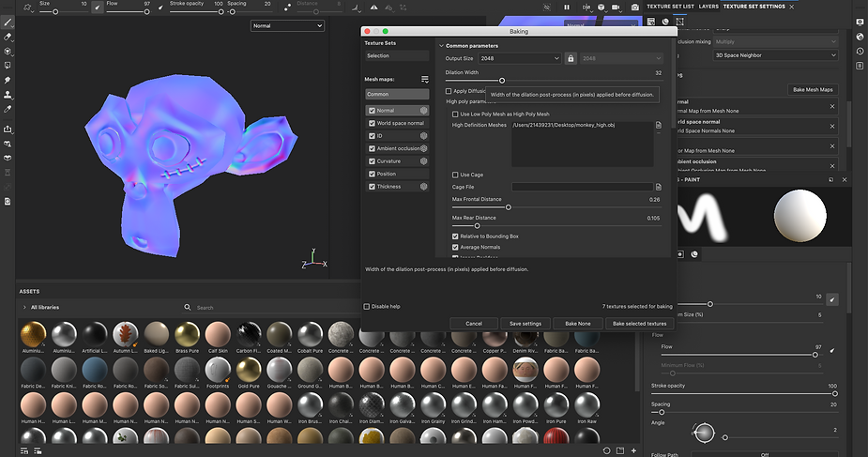Toggle the ID mesh map checkbox
Image resolution: width=868 pixels, height=457 pixels.
[x=372, y=136]
